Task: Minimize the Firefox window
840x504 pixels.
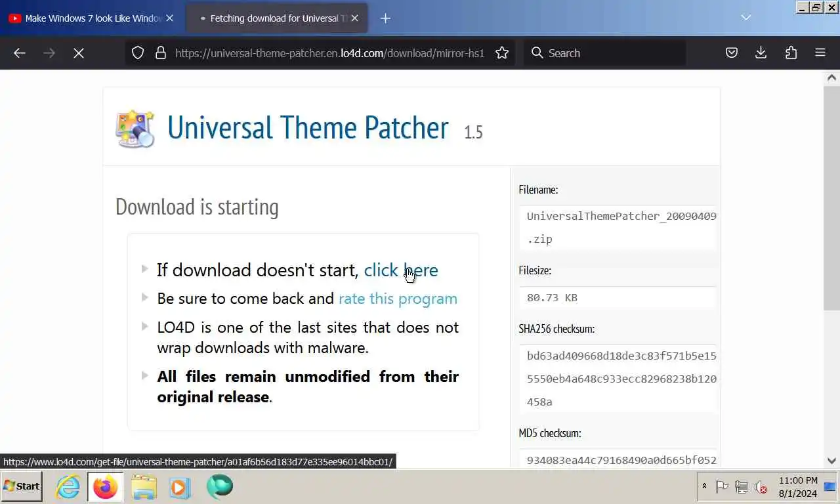Action: [803, 7]
